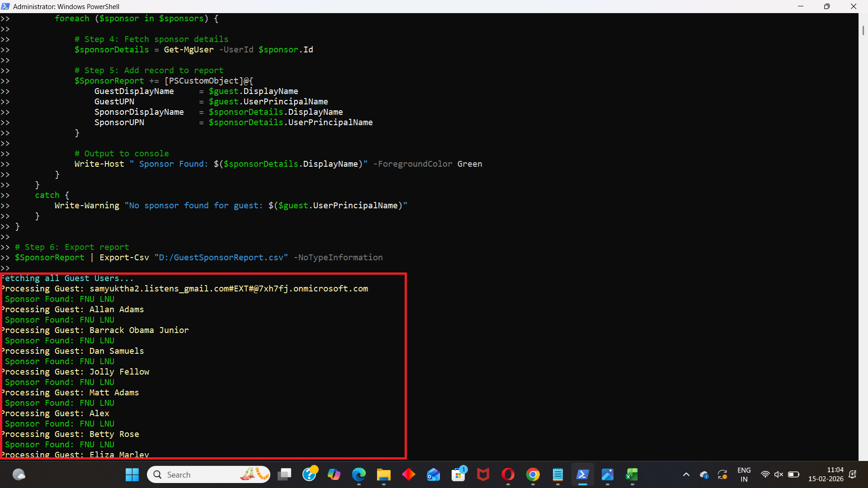Launch McAfee from taskbar
The image size is (868, 488).
point(483,474)
